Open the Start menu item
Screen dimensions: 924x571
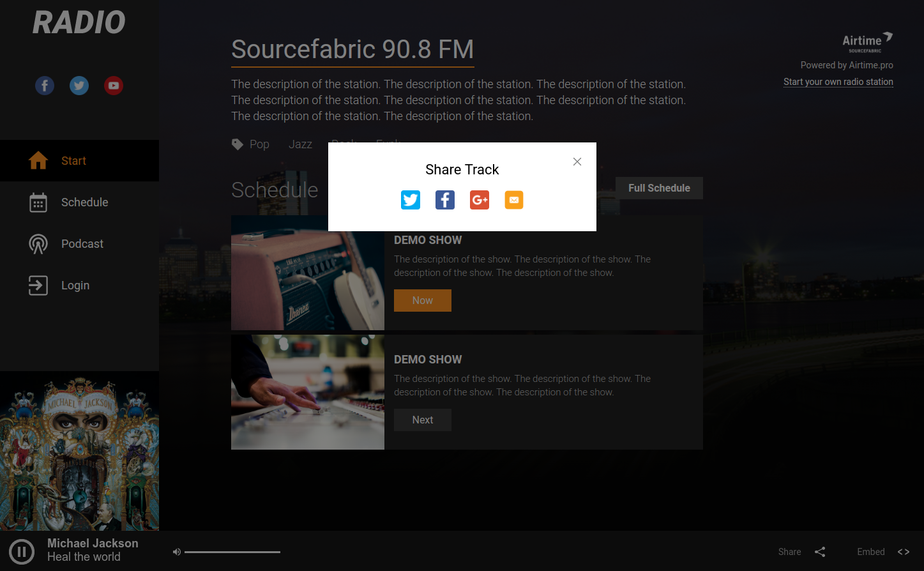[x=79, y=161]
